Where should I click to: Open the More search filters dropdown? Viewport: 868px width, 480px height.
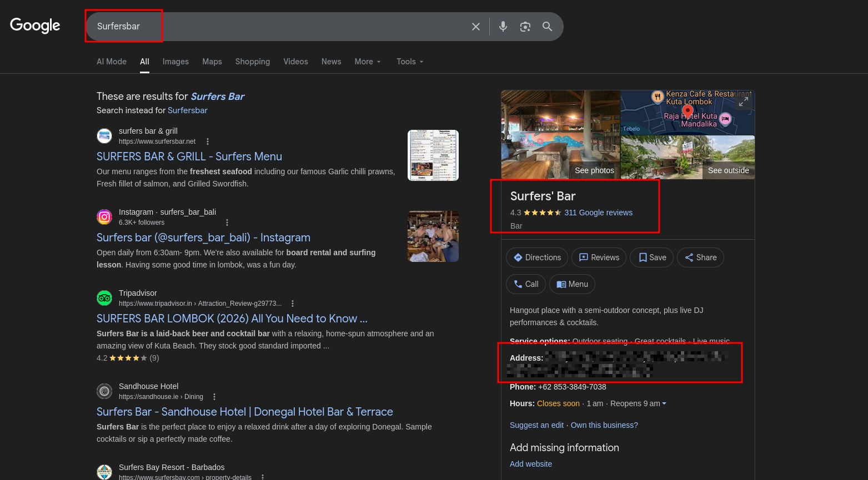[x=368, y=62]
